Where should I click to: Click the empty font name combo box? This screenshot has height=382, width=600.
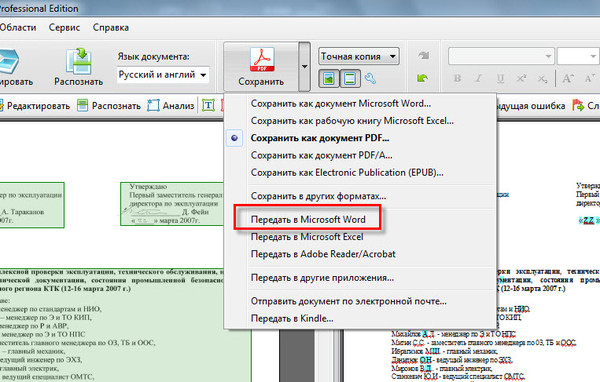[x=501, y=57]
